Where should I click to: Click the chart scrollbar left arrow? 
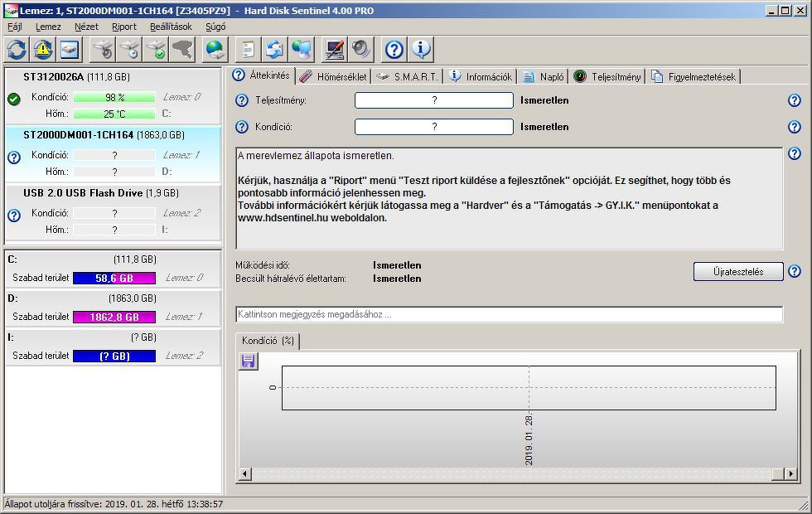coord(245,473)
